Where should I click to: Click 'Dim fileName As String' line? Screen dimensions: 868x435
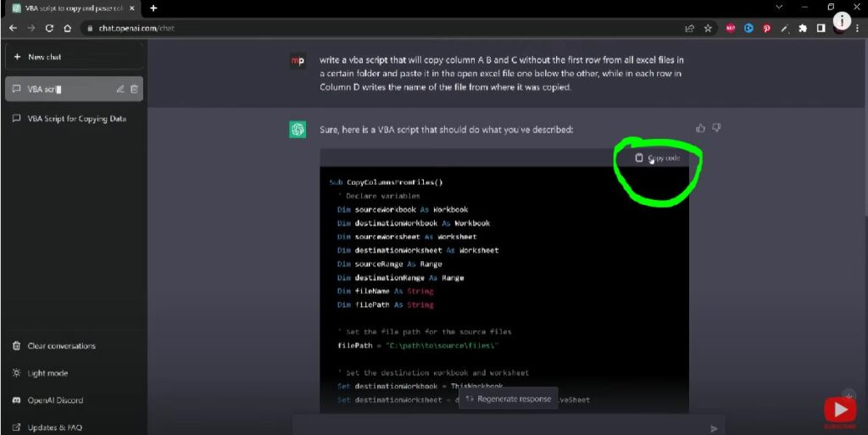pyautogui.click(x=385, y=291)
